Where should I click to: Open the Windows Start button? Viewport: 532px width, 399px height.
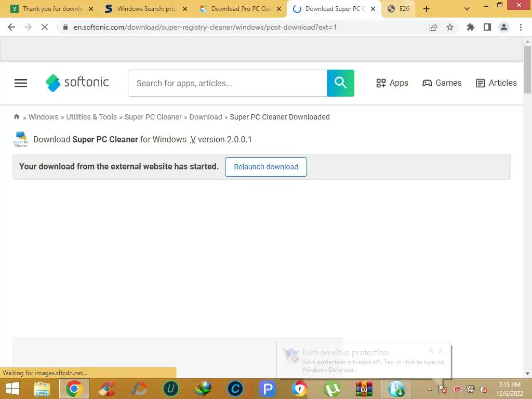coord(12,389)
